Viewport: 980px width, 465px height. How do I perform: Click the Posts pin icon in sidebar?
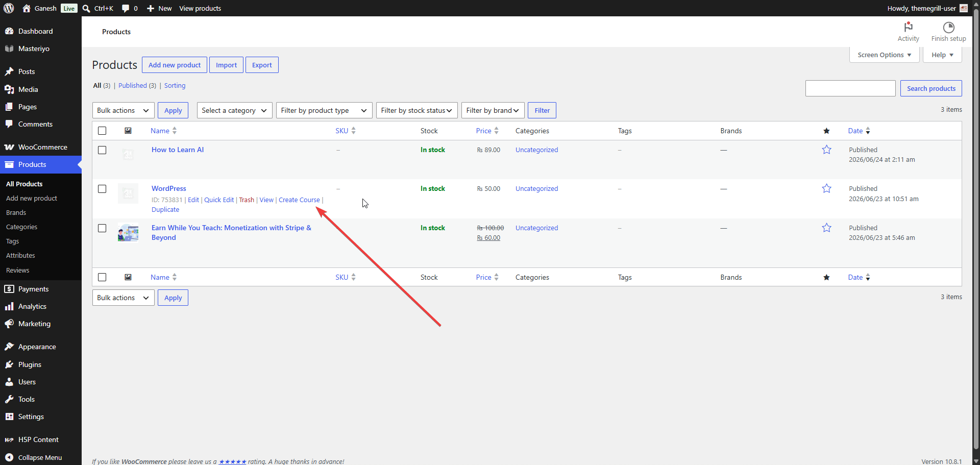point(9,71)
